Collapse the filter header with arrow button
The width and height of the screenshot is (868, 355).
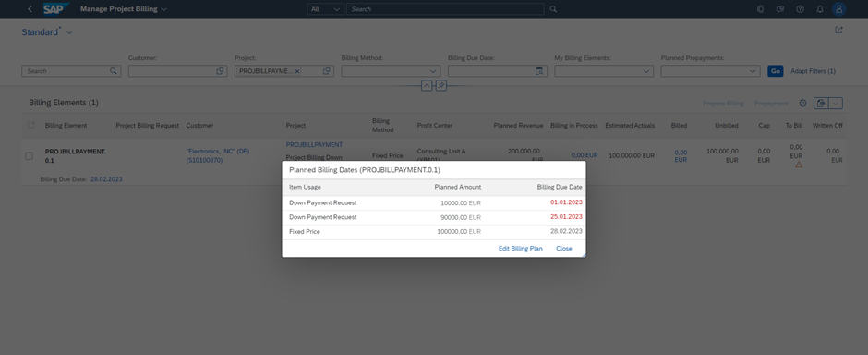pyautogui.click(x=427, y=86)
